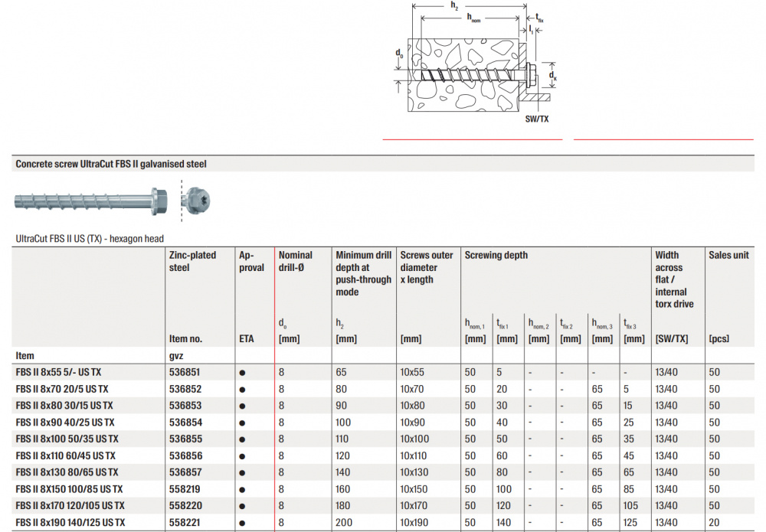Click item number 558219

click(x=185, y=489)
